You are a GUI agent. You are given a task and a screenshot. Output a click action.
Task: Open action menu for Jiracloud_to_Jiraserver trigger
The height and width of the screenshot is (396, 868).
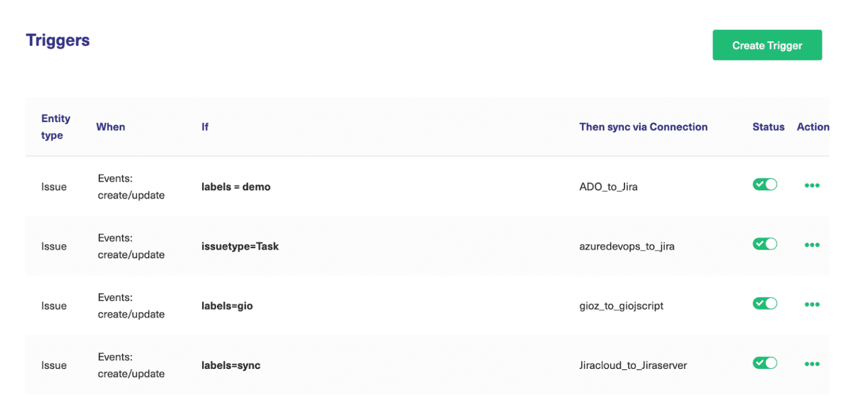[812, 363]
